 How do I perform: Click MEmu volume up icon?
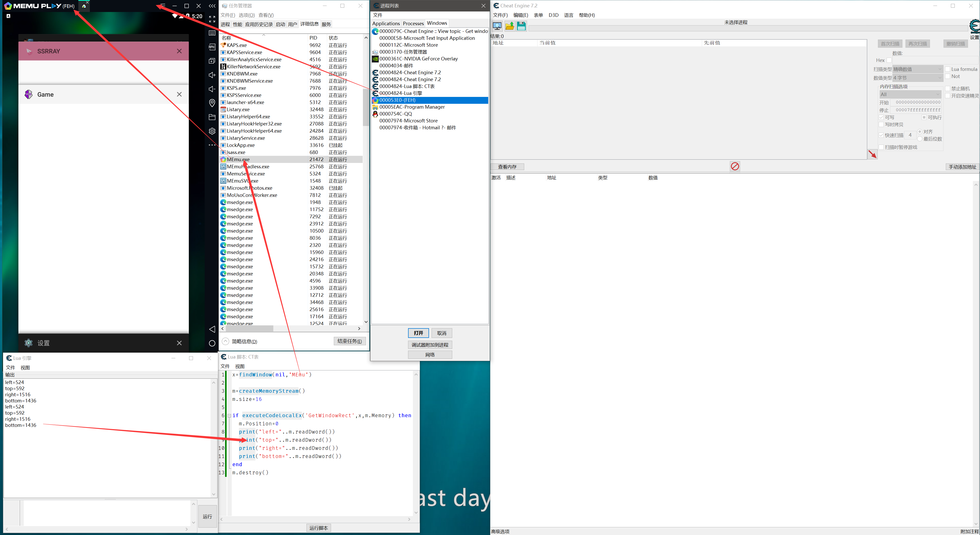[x=212, y=75]
